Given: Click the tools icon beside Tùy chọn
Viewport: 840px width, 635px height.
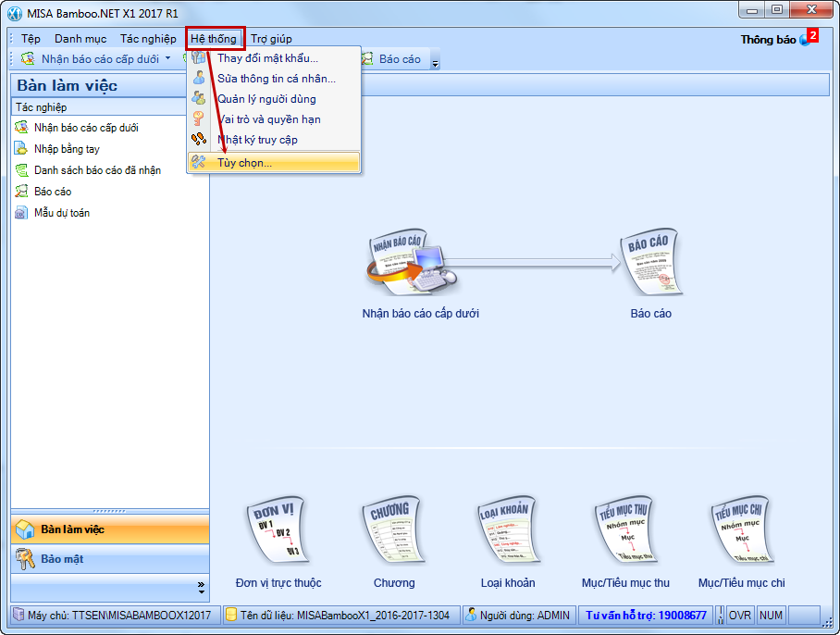Looking at the screenshot, I should pos(199,162).
